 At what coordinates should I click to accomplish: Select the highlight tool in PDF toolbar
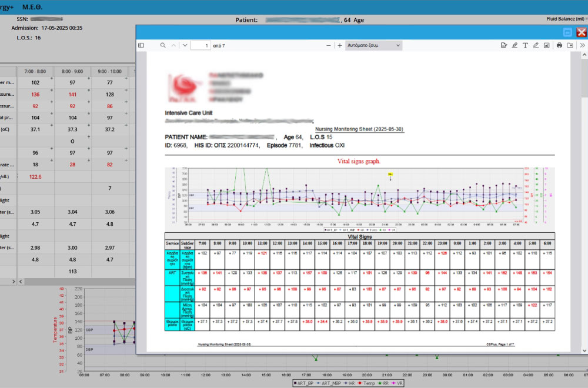pos(514,45)
